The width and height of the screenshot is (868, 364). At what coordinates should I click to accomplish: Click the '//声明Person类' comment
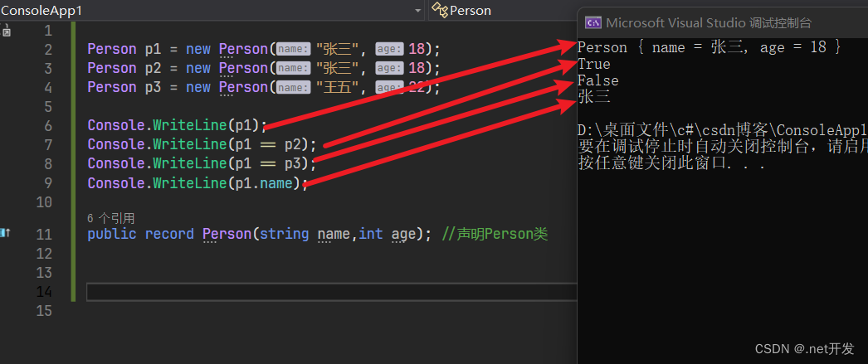tap(495, 234)
